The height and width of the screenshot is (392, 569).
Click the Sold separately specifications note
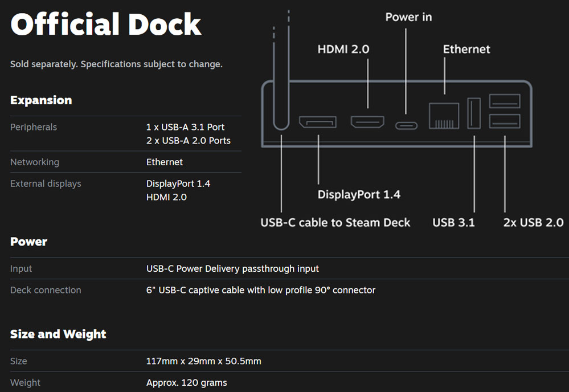coord(117,64)
